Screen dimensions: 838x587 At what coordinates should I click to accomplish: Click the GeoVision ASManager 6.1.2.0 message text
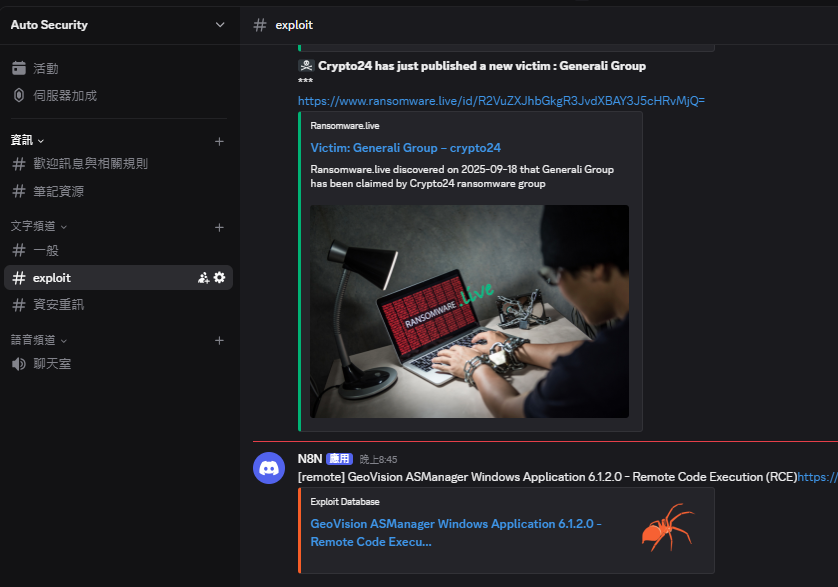(547, 477)
